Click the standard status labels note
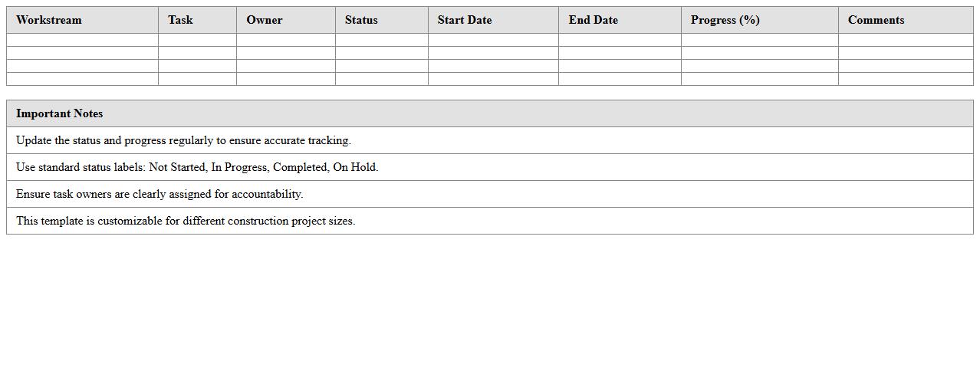980x384 pixels. coord(197,167)
